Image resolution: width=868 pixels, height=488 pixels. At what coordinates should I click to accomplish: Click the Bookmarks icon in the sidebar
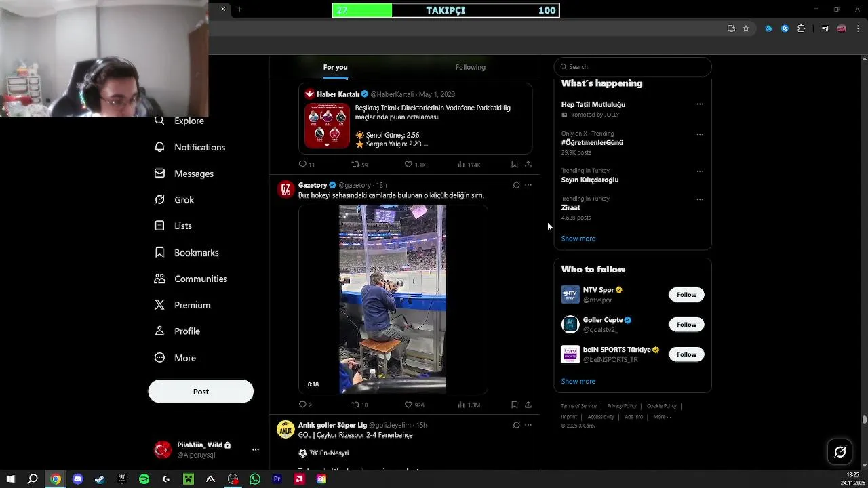click(159, 252)
